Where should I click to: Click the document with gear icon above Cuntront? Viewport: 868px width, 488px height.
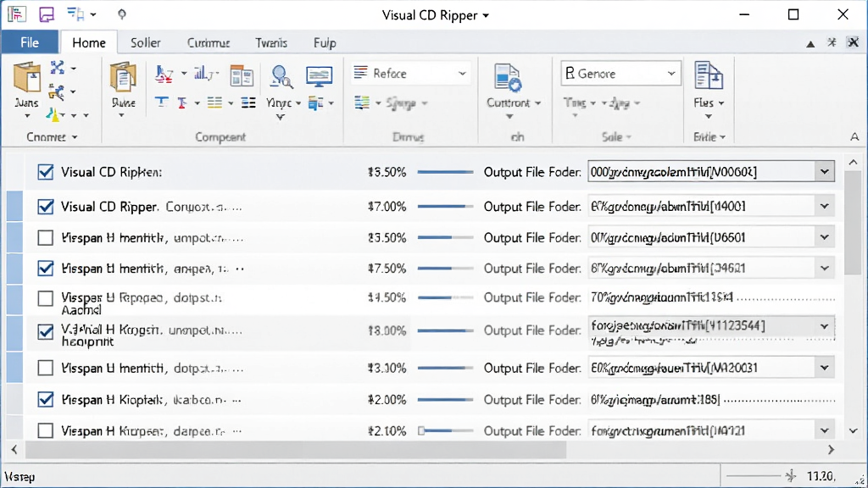508,77
